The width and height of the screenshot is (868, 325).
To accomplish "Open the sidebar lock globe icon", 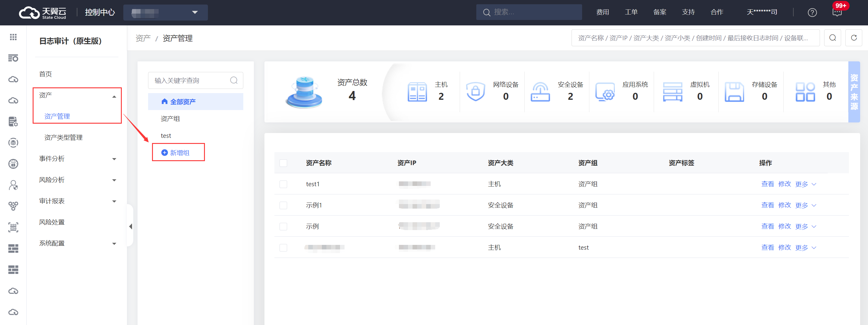I will coord(13,164).
